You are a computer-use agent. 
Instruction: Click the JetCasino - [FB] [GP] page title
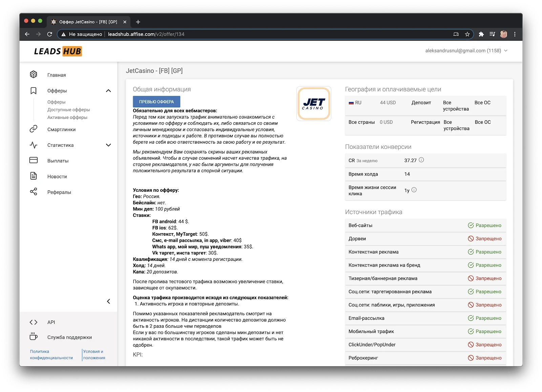point(154,71)
